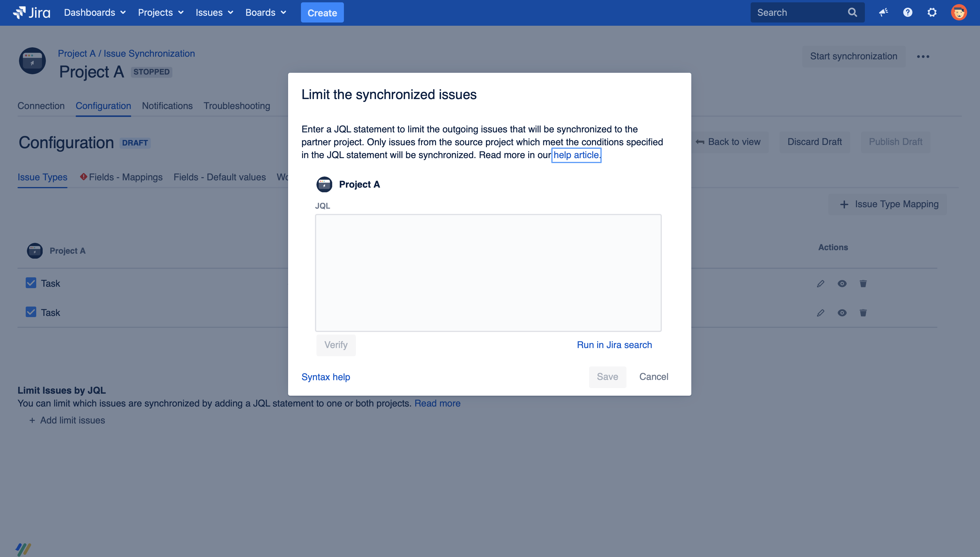Switch to the Notifications tab
This screenshot has width=980, height=557.
click(167, 106)
